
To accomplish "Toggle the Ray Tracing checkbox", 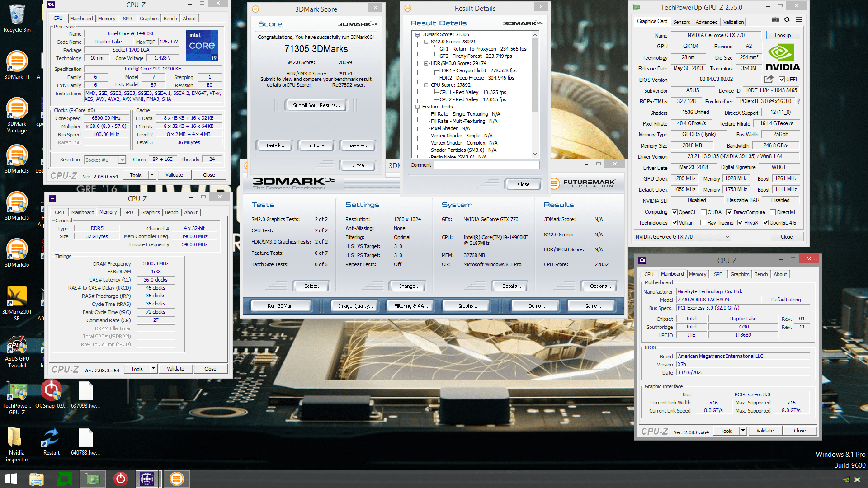I will pyautogui.click(x=703, y=223).
